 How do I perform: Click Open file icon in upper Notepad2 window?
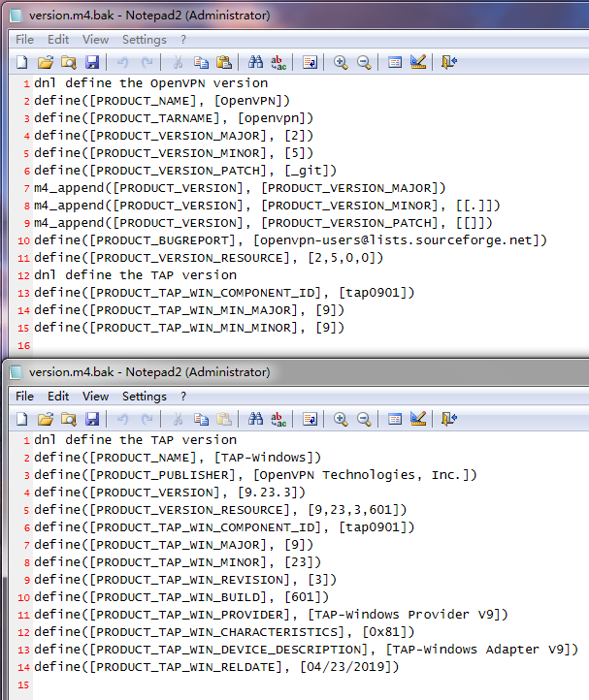(x=46, y=62)
